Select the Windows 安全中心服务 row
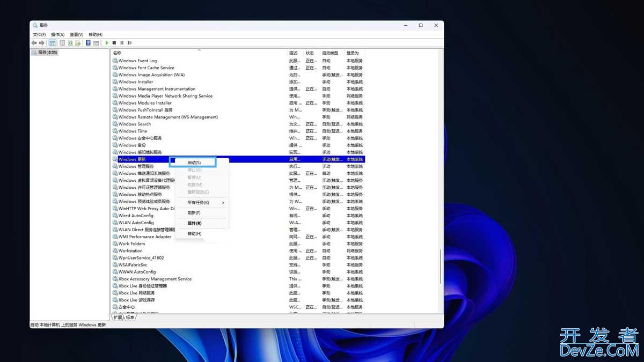This screenshot has height=362, width=644. point(238,138)
